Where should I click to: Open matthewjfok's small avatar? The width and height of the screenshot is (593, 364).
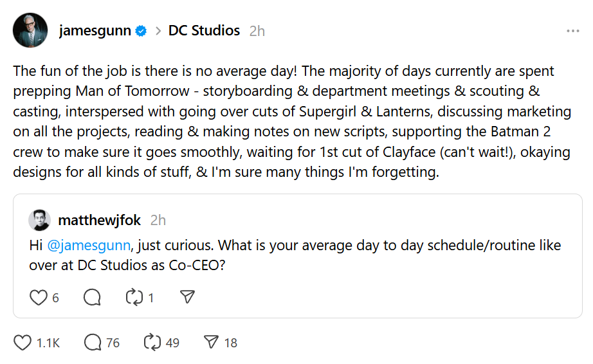pyautogui.click(x=39, y=220)
